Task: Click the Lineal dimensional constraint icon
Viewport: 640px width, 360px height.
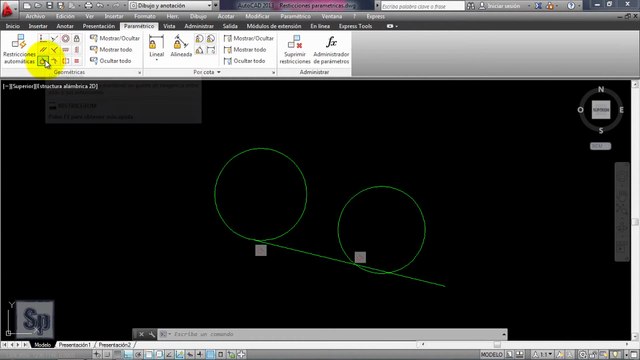Action: pos(156,42)
